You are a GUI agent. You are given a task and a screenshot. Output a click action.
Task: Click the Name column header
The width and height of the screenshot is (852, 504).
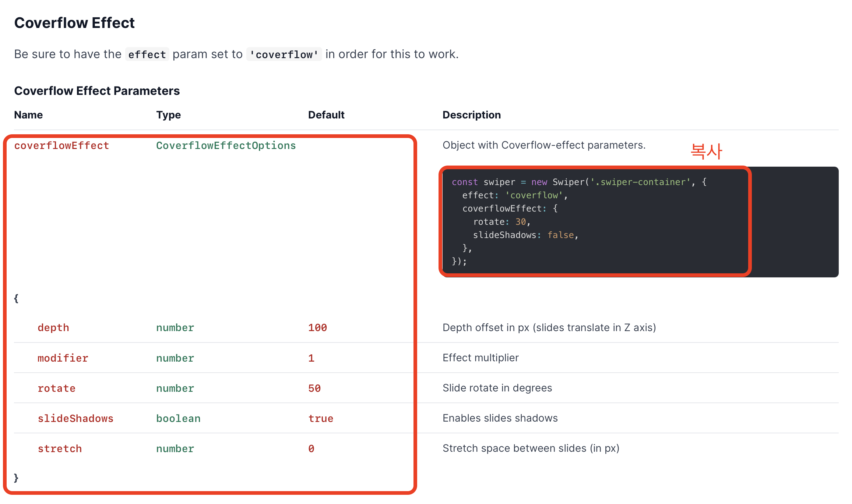click(x=28, y=115)
